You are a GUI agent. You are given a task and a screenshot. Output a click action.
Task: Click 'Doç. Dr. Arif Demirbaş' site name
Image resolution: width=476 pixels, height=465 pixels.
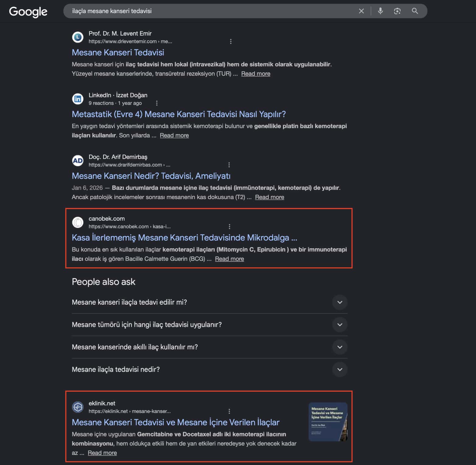[x=118, y=157]
